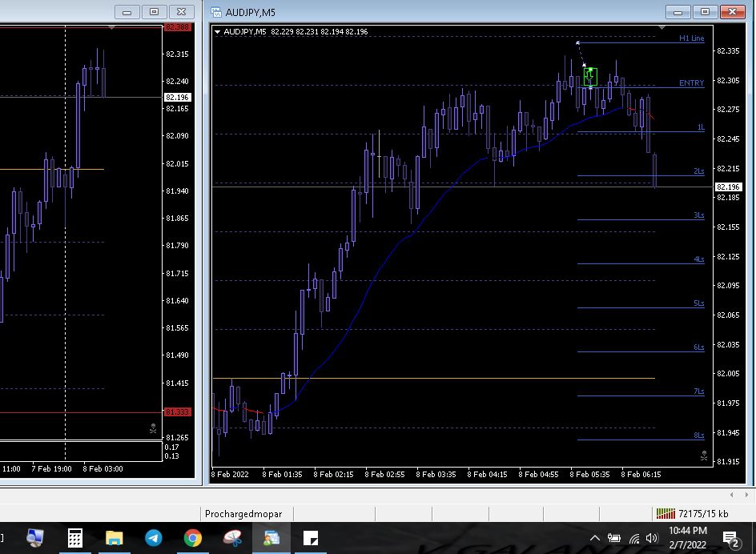
Task: Click the current price label 82.196 on the AUDJPY axis
Action: click(x=728, y=187)
